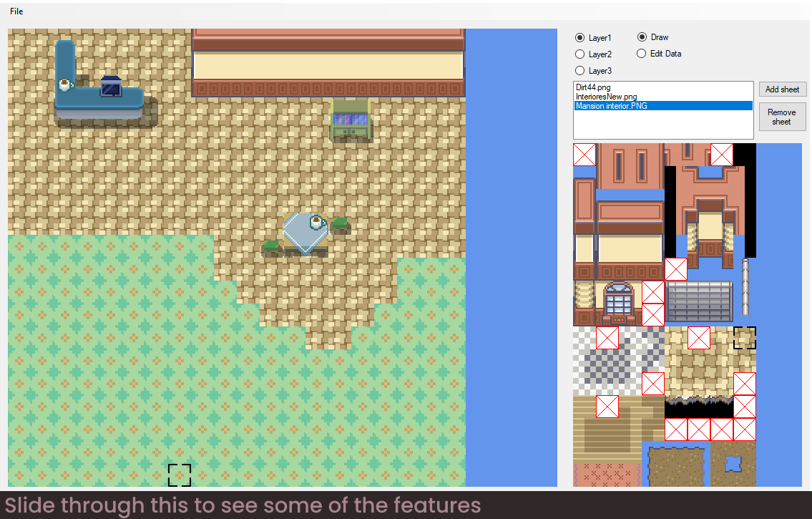The image size is (812, 519).
Task: Click the laptop on the blue counter
Action: click(x=111, y=87)
